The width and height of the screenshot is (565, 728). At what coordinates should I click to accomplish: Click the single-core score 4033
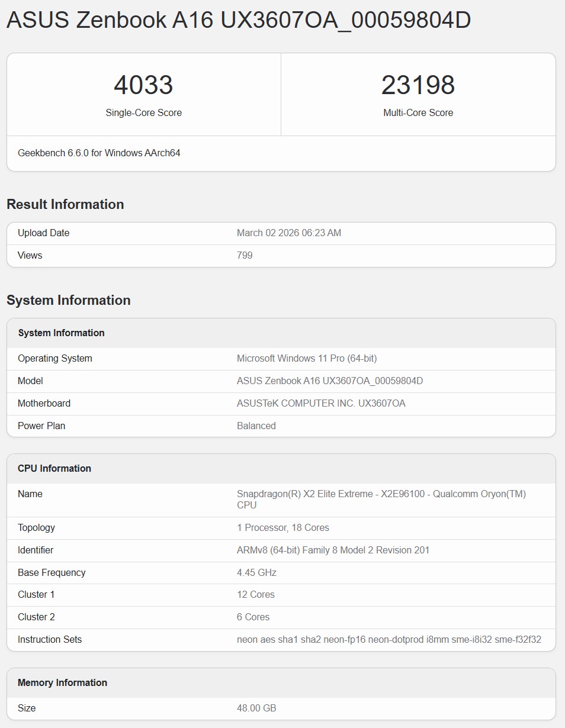pos(143,85)
